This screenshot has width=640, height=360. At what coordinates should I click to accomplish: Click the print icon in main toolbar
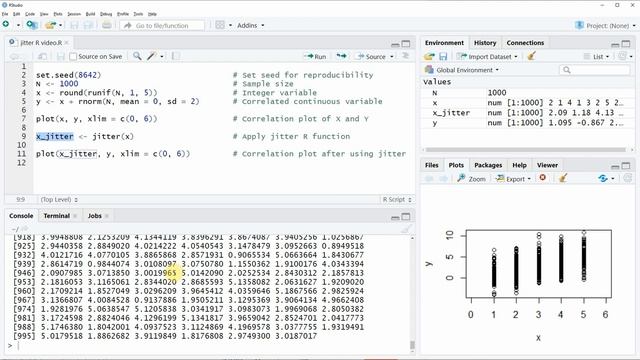click(x=107, y=25)
